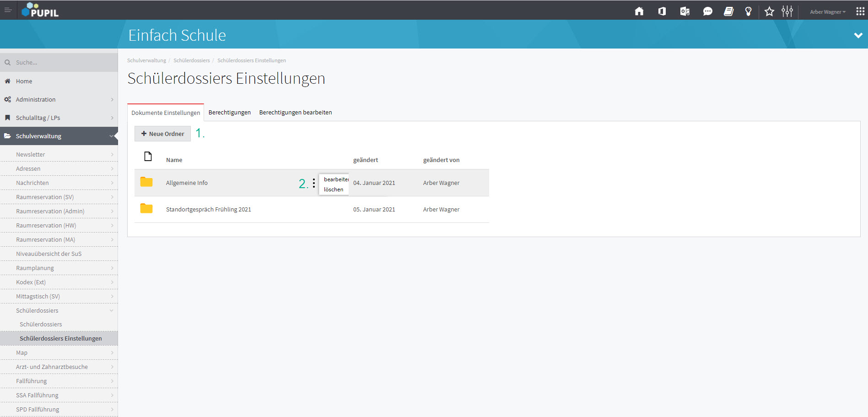Screen dimensions: 868x417
Task: Open the book icon in top bar
Action: [x=729, y=11]
